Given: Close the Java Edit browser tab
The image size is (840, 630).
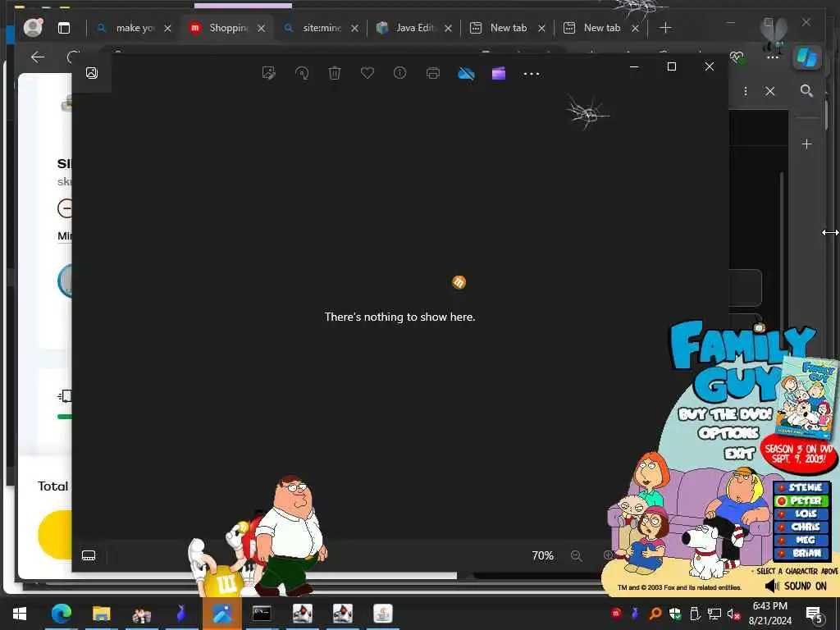Looking at the screenshot, I should 448,29.
